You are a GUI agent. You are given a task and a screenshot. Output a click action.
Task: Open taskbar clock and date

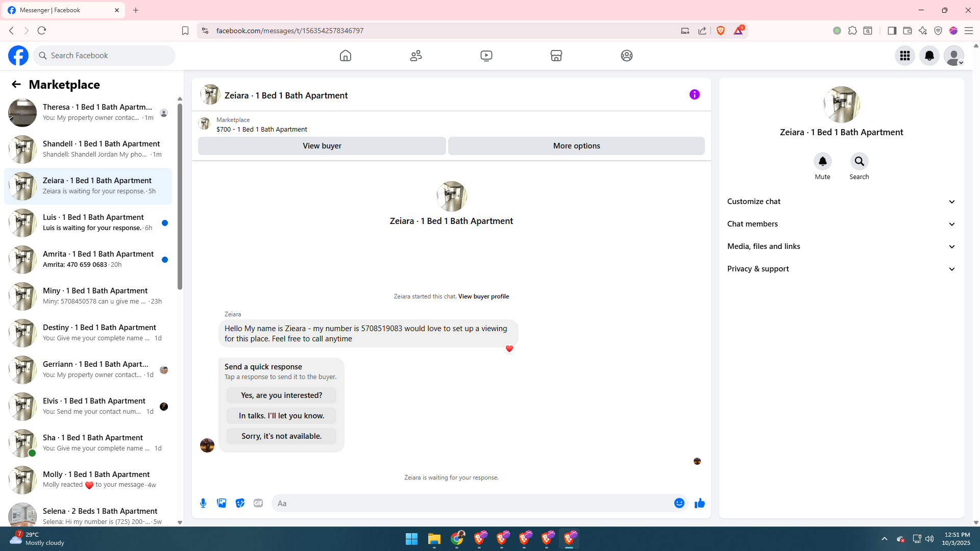[957, 539]
